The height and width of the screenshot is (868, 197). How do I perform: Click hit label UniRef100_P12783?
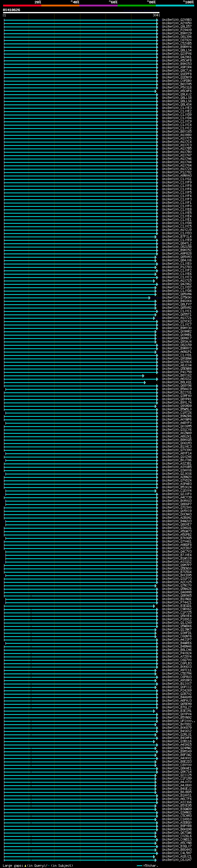pos(177,267)
